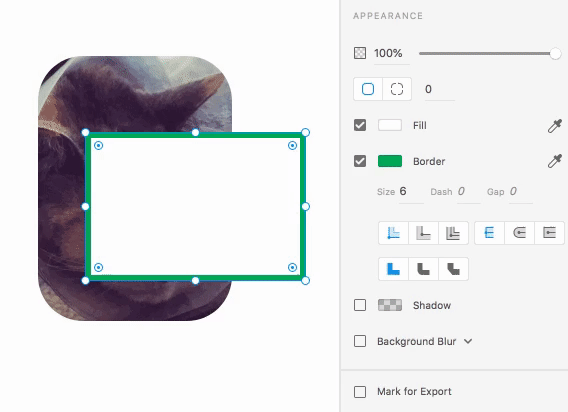Pick border color with eyedropper

[555, 161]
